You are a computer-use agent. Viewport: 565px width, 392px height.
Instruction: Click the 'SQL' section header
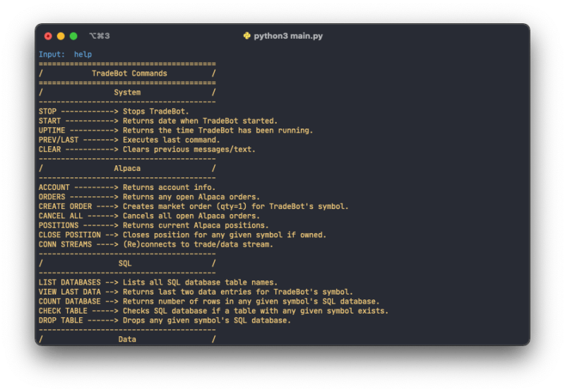(125, 263)
